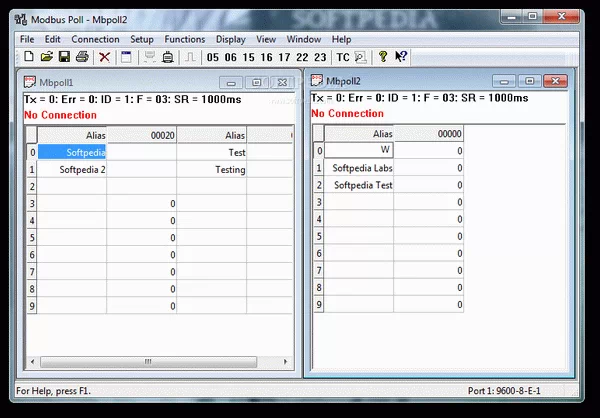Image resolution: width=600 pixels, height=418 pixels.
Task: Click the yellow question mark About icon
Action: [x=383, y=57]
